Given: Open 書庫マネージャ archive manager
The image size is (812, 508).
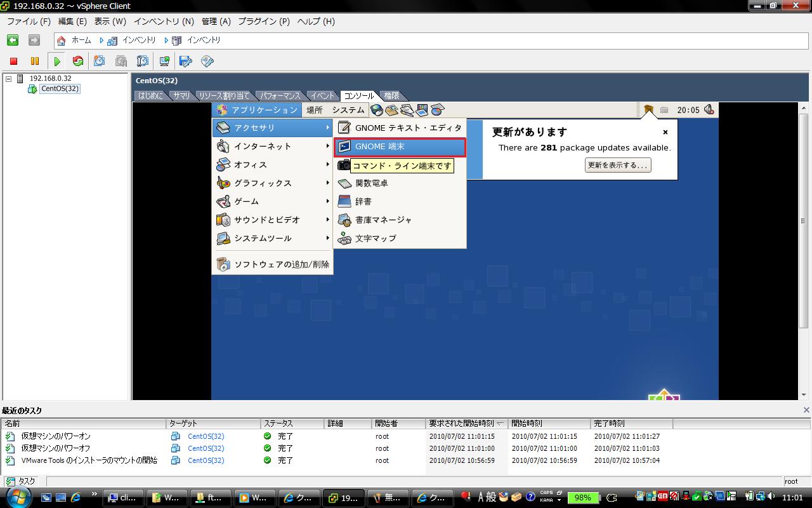Looking at the screenshot, I should (x=400, y=220).
